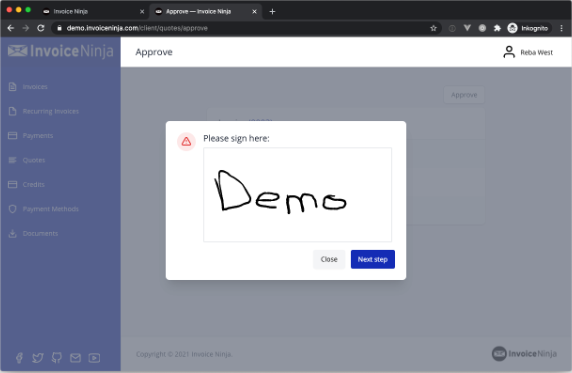Click the Documents download icon

pyautogui.click(x=12, y=234)
